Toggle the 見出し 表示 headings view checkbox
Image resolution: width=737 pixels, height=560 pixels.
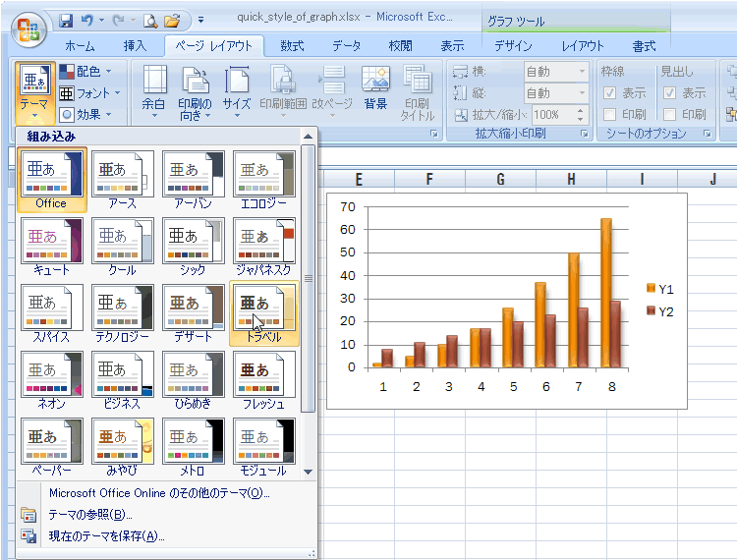click(670, 93)
